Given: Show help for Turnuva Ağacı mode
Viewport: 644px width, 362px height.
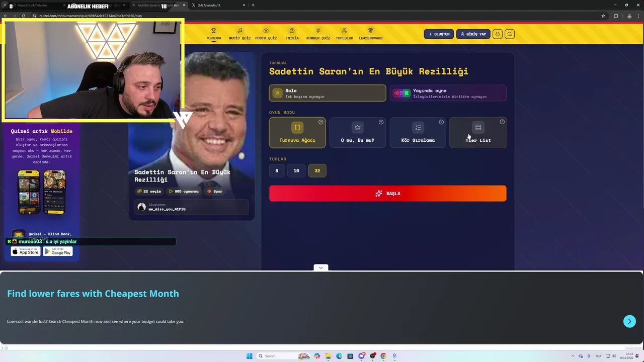Looking at the screenshot, I should click(320, 122).
